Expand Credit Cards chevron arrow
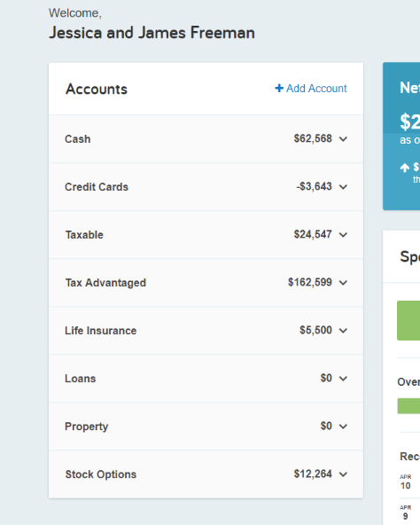This screenshot has height=525, width=420. 343,187
